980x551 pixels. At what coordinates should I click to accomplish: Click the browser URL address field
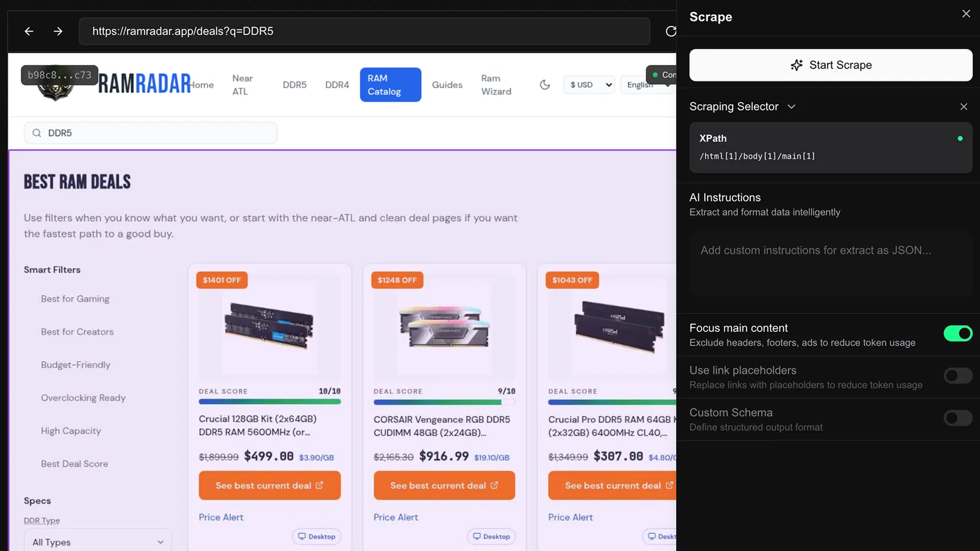(364, 31)
